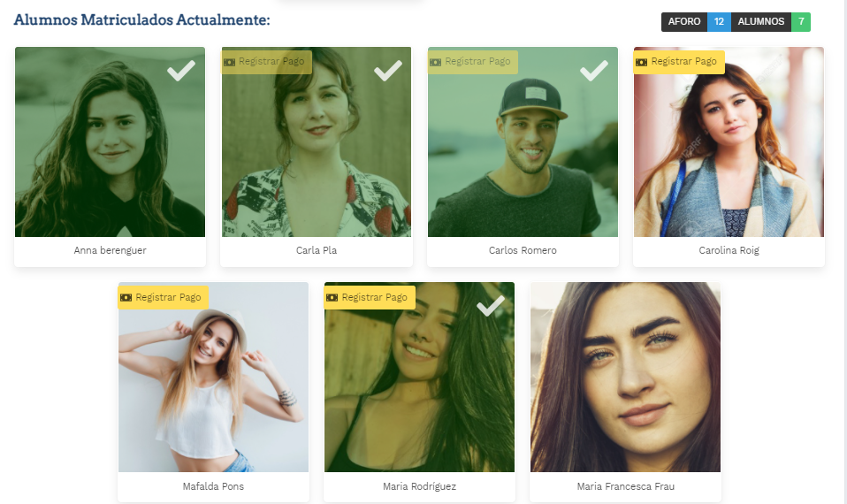Toggle checkmark on Carla Pla's photo
This screenshot has height=504, width=847.
387,71
